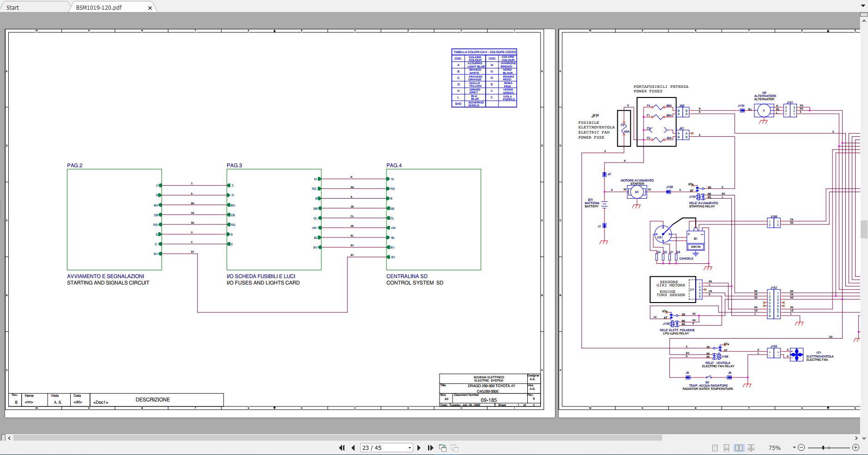Click the 'BATTERY' label
Screen dimensions: 868x455
click(591, 206)
